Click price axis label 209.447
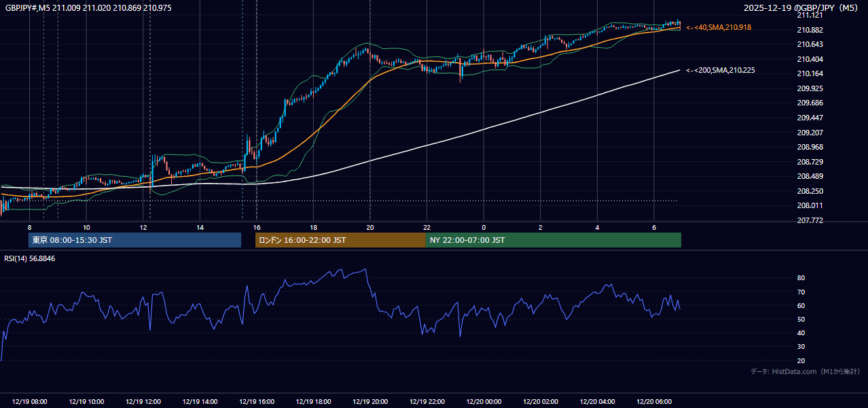 (810, 118)
